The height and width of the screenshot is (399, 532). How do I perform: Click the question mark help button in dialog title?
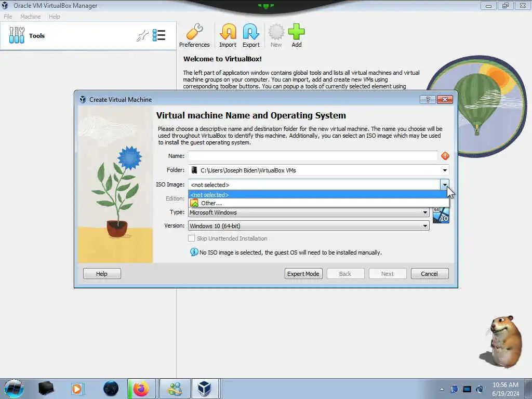click(428, 99)
